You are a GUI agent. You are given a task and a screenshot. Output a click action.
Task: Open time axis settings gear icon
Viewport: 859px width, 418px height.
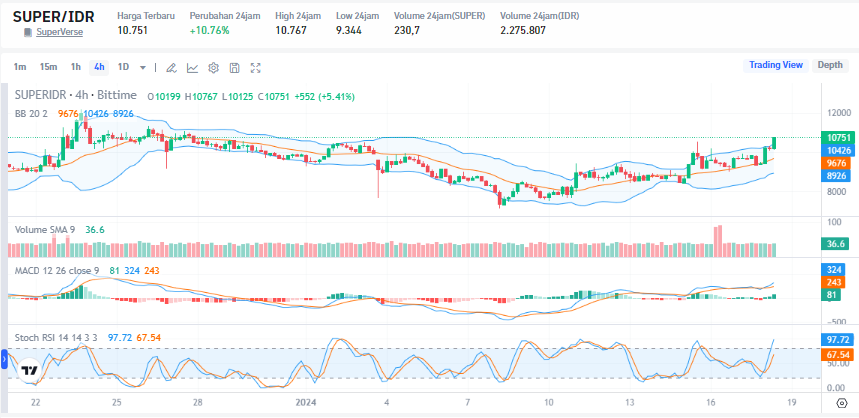842,403
